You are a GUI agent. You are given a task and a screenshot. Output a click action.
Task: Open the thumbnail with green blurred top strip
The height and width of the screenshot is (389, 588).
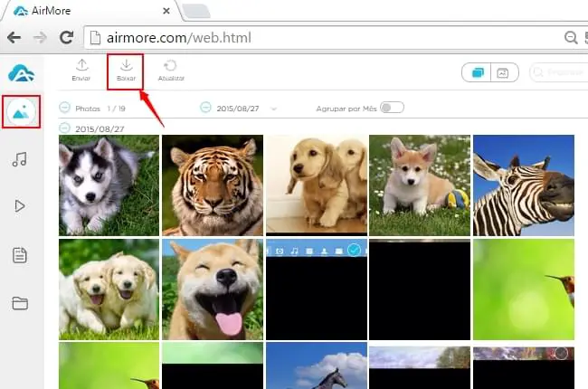click(213, 365)
